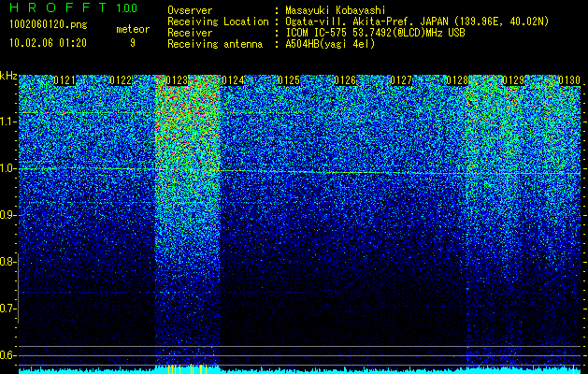This screenshot has height=374, width=588.
Task: Click the 0126 time marker
Action: click(345, 80)
